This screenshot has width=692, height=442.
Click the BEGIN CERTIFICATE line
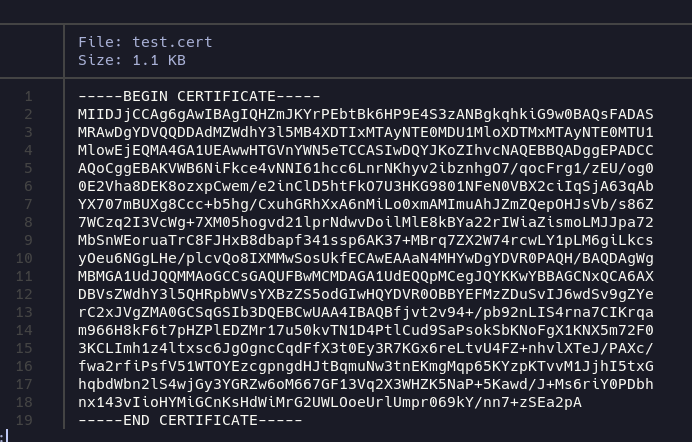[190, 96]
